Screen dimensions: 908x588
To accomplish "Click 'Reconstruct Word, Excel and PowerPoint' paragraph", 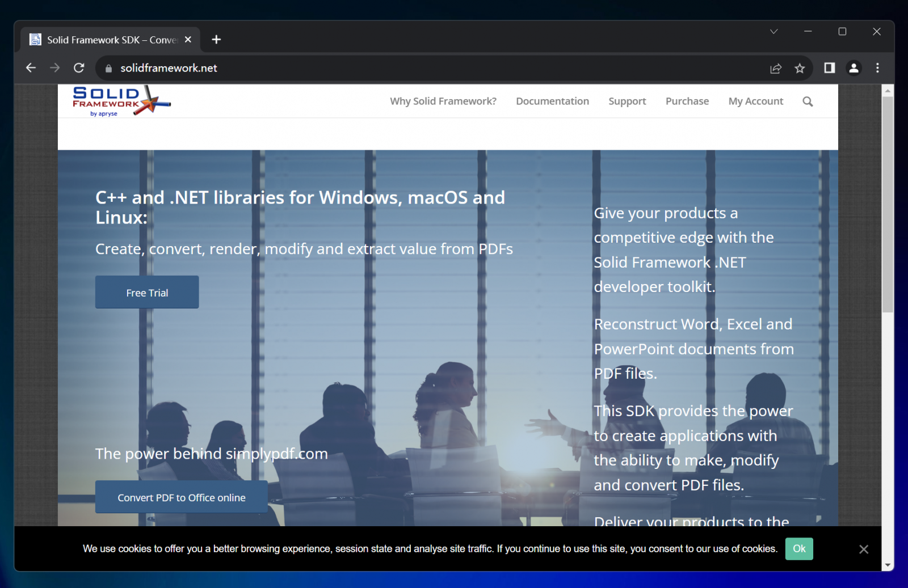I will [693, 349].
